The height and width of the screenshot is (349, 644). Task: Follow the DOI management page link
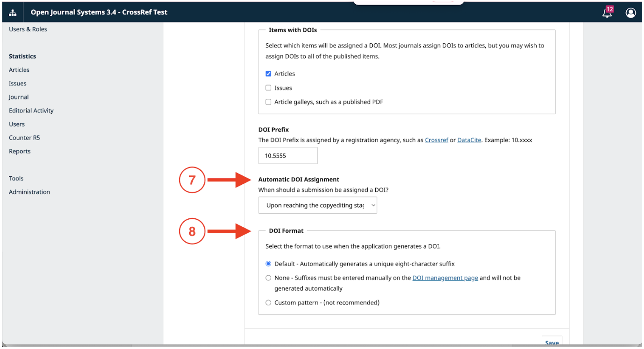[445, 278]
